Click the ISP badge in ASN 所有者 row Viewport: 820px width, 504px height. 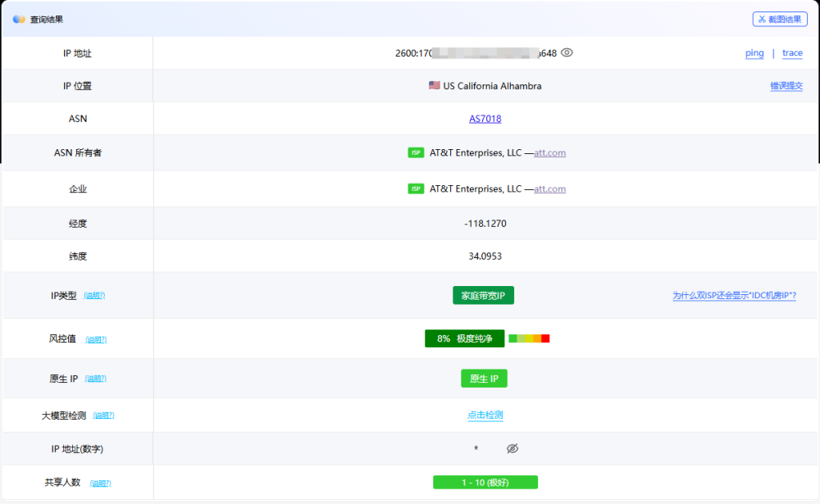coord(416,153)
